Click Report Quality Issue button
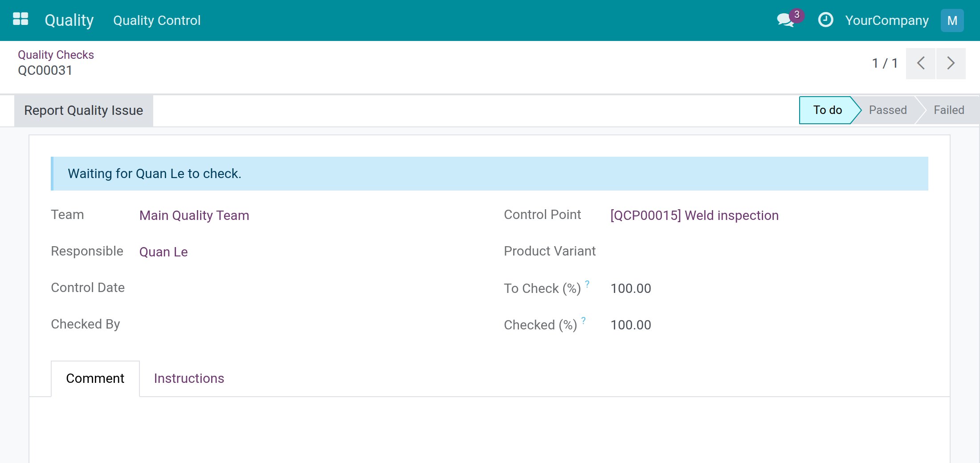 click(83, 110)
